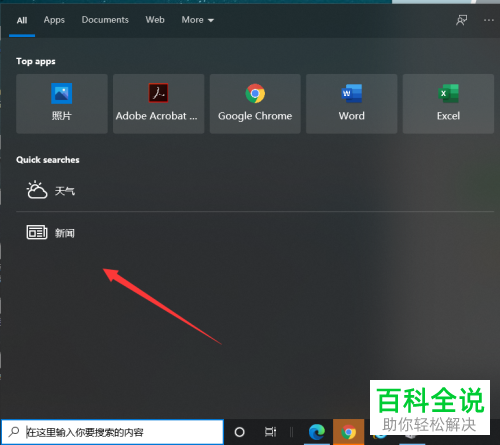Open the three-dot options menu
500x445 pixels.
tap(489, 20)
